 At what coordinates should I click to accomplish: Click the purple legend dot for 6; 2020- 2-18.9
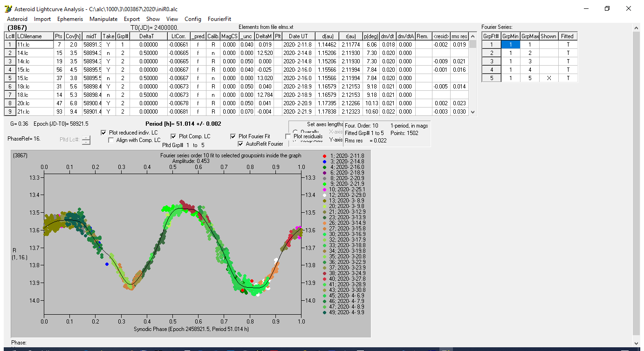tap(324, 173)
